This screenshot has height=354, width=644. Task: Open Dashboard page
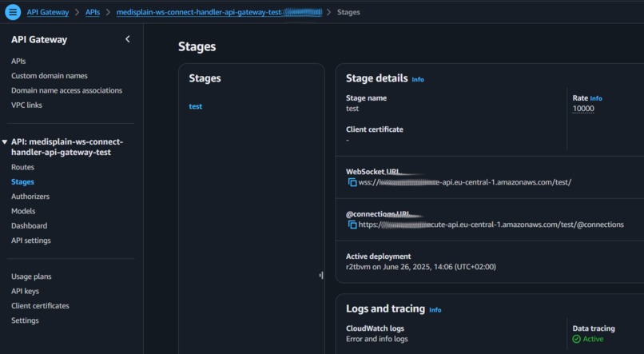click(x=29, y=226)
